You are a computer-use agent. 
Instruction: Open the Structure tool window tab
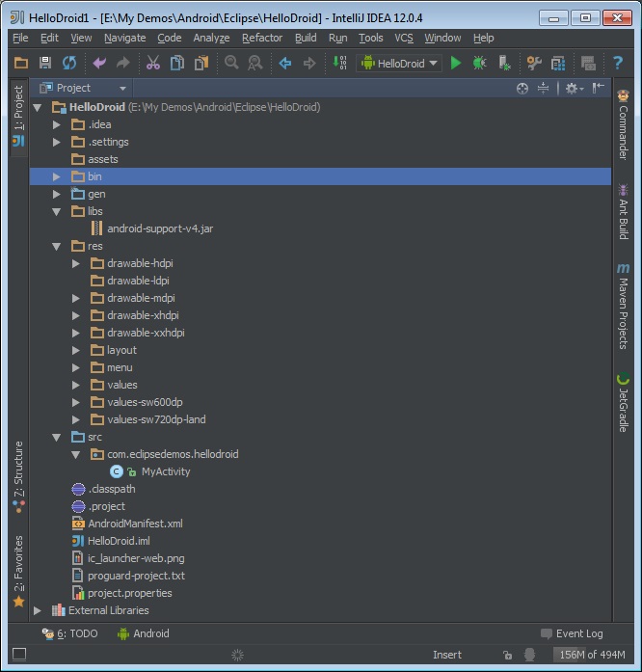pyautogui.click(x=19, y=476)
